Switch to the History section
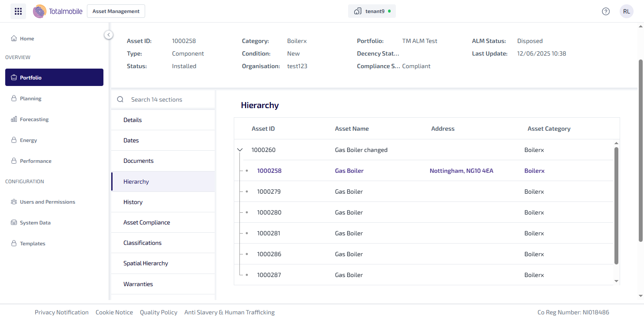The height and width of the screenshot is (320, 644). tap(133, 202)
